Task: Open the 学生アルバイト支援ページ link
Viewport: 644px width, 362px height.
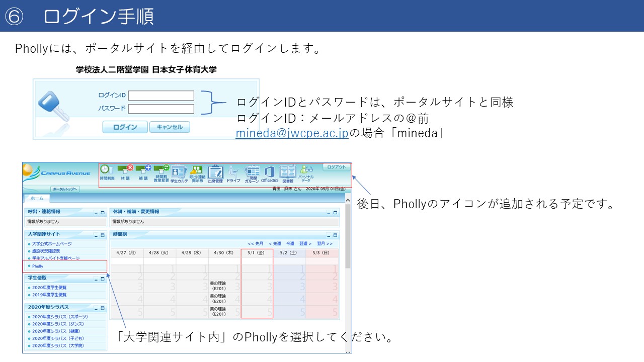Action: coord(55,258)
